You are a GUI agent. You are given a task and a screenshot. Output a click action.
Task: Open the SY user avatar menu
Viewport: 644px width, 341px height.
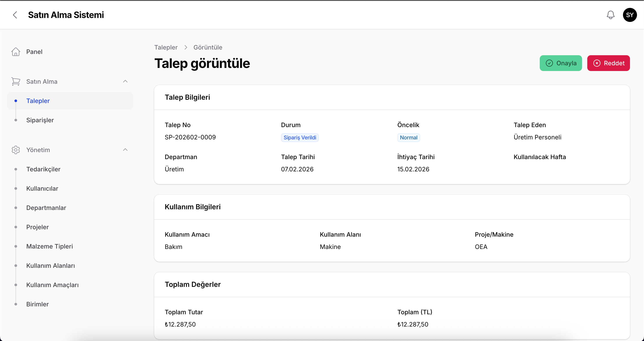pos(629,15)
